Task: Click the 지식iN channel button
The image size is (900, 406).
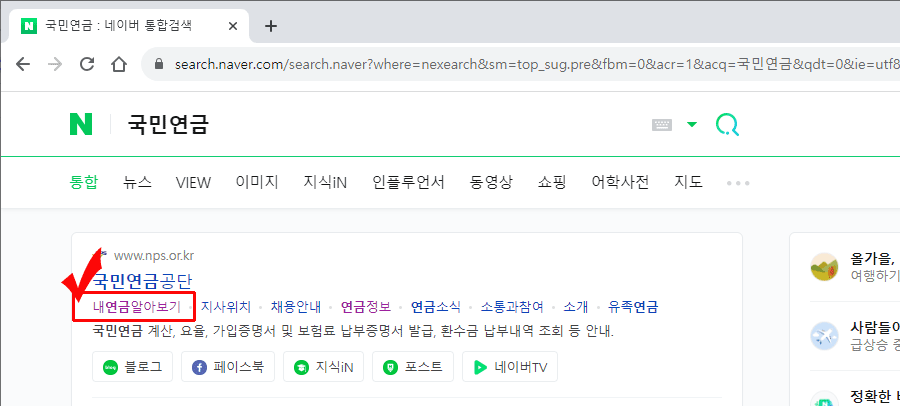Action: 323,366
